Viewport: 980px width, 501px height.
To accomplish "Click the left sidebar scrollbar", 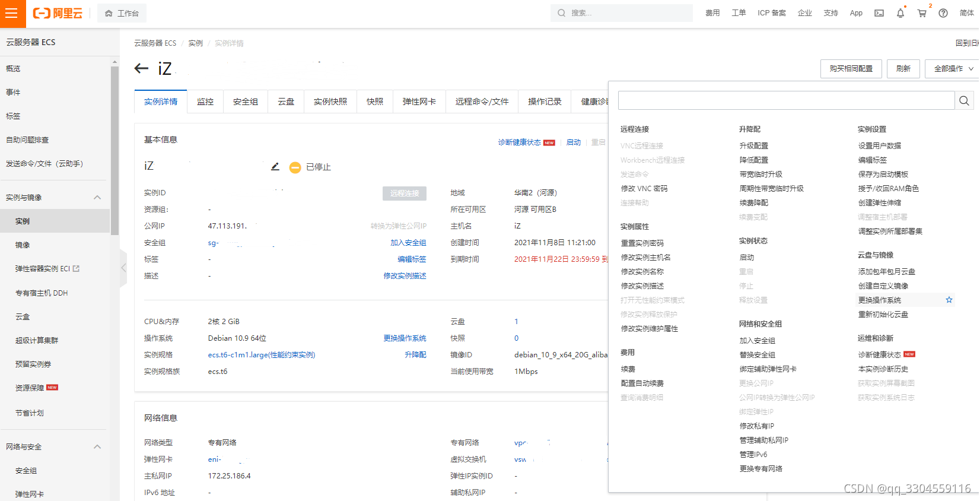I will [x=114, y=150].
